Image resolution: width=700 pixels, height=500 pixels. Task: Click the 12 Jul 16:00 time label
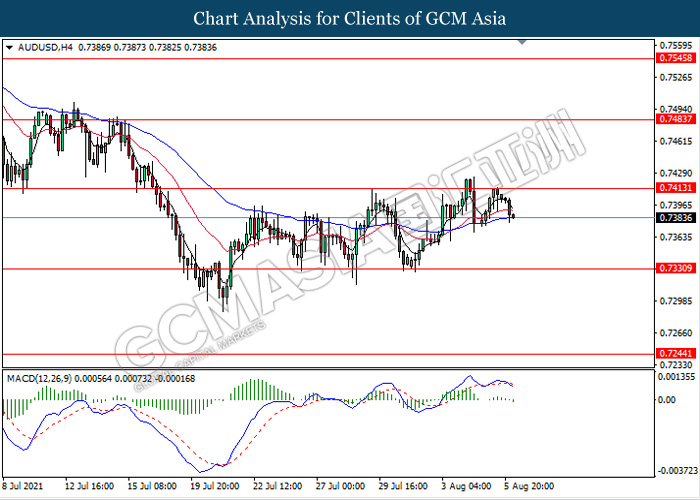click(88, 486)
